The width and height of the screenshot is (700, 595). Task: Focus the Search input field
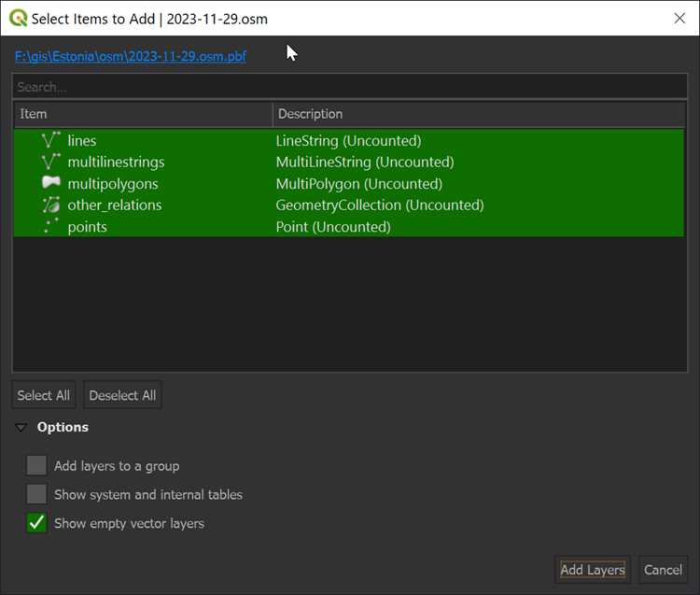350,87
